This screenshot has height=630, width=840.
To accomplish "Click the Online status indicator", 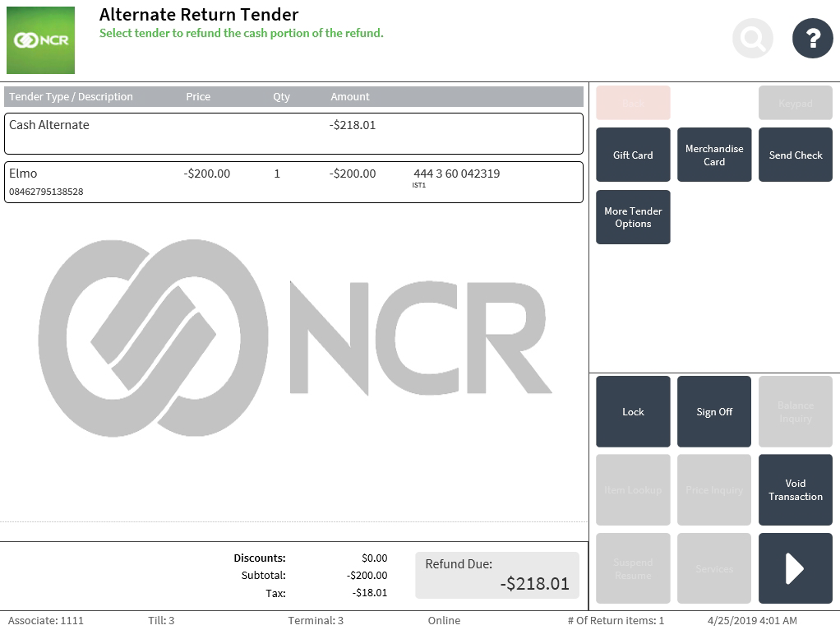I will (x=444, y=620).
